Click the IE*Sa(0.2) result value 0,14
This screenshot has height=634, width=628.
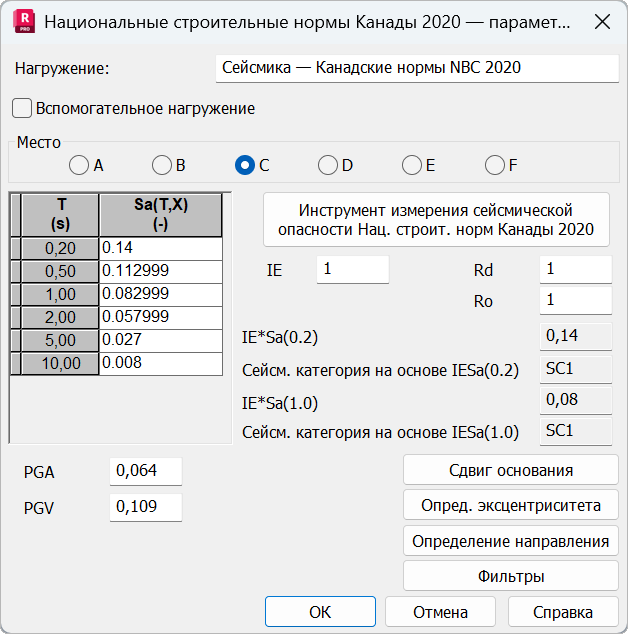(x=576, y=336)
